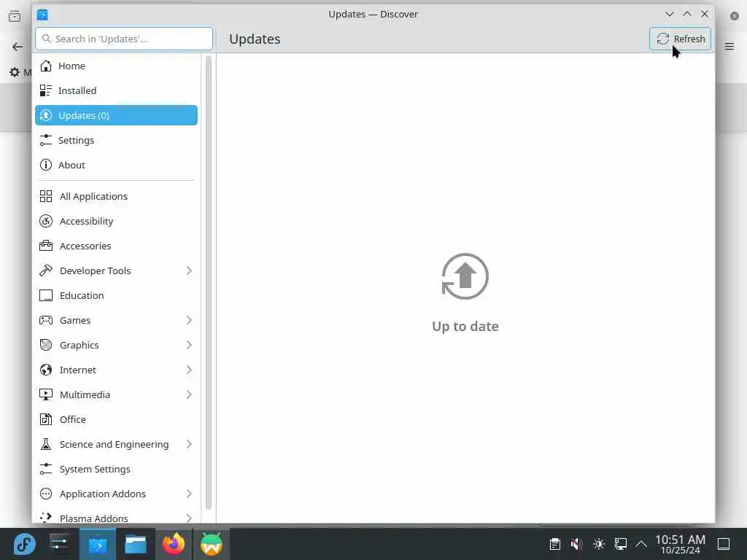The width and height of the screenshot is (747, 560).
Task: Click the About info icon
Action: coord(46,165)
